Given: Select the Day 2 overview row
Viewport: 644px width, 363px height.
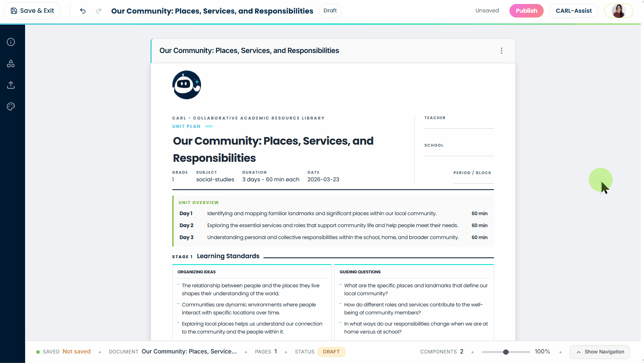Looking at the screenshot, I should click(x=333, y=226).
